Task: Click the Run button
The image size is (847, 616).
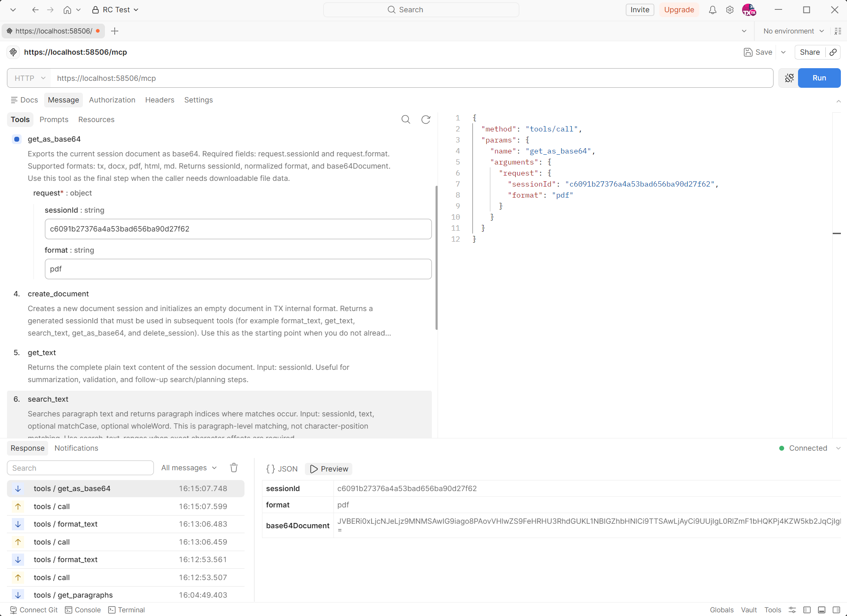Action: click(819, 78)
